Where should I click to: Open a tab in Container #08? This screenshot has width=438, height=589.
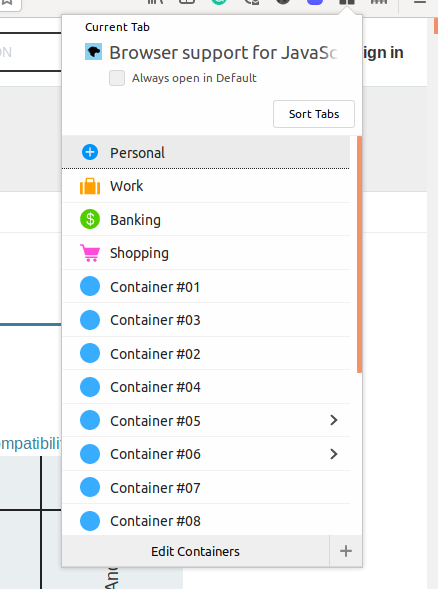coord(206,521)
